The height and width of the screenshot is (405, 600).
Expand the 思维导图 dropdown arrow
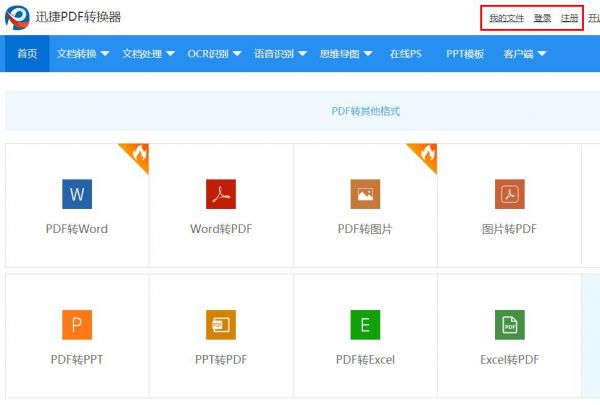click(368, 54)
